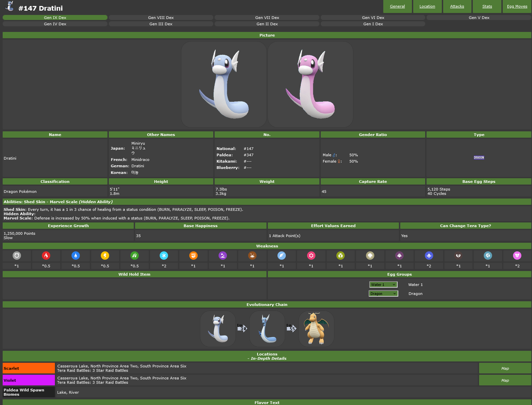Viewport: 532px width, 405px height.
Task: Click the Ice type weakness icon
Action: coord(164,255)
